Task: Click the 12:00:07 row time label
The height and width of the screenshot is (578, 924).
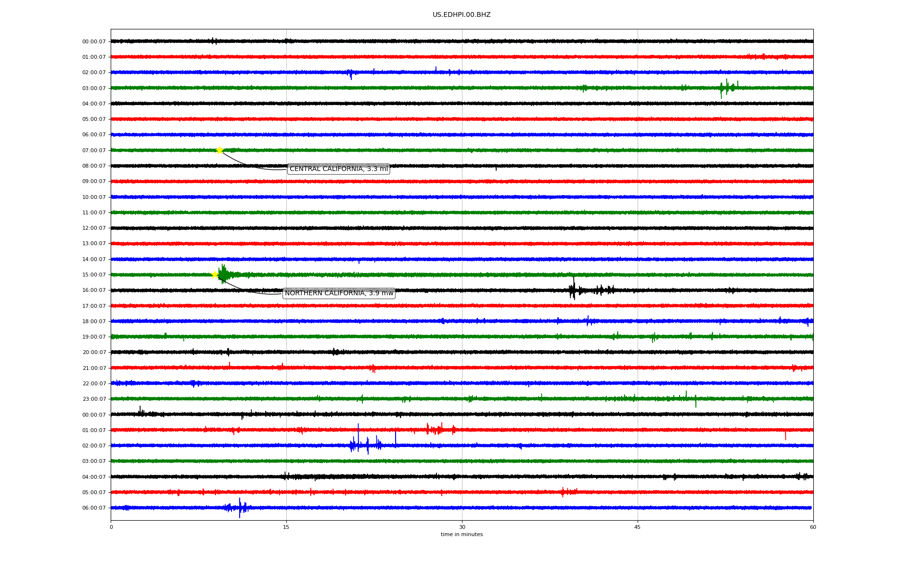Action: [94, 228]
